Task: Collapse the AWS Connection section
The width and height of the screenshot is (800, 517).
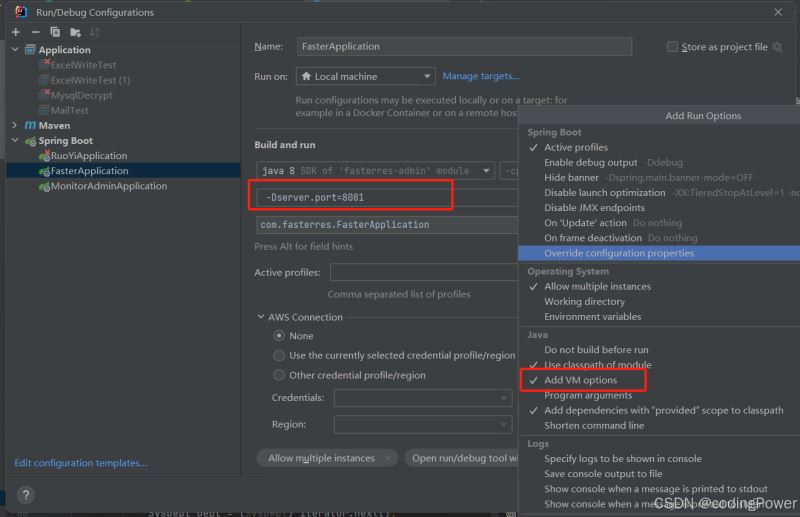Action: (261, 317)
